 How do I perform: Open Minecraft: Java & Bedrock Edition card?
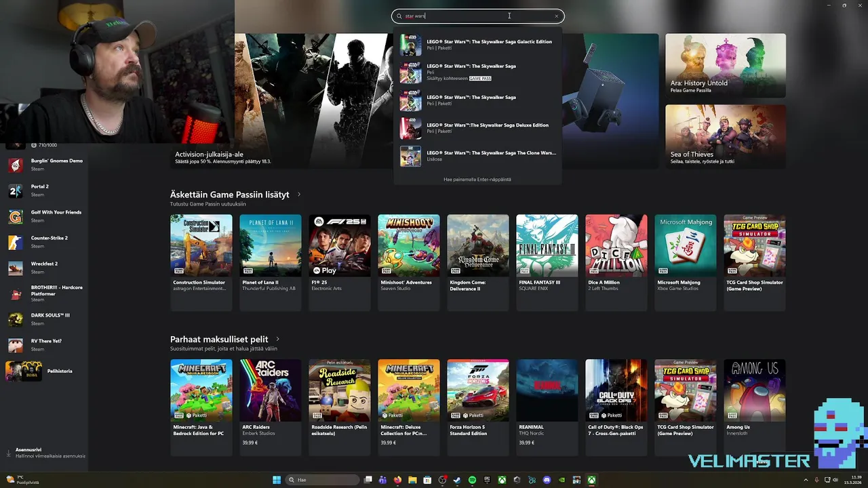(201, 407)
